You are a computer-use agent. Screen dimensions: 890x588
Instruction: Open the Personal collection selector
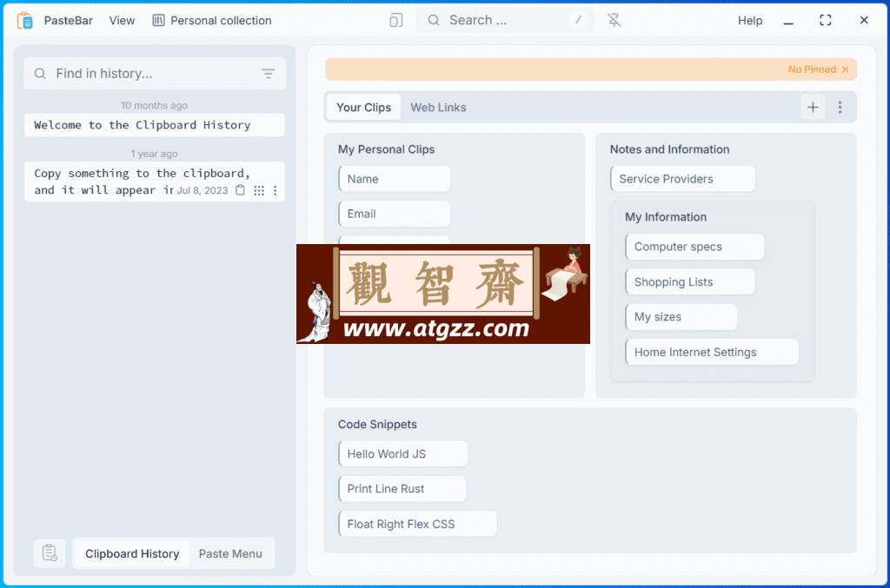tap(212, 21)
